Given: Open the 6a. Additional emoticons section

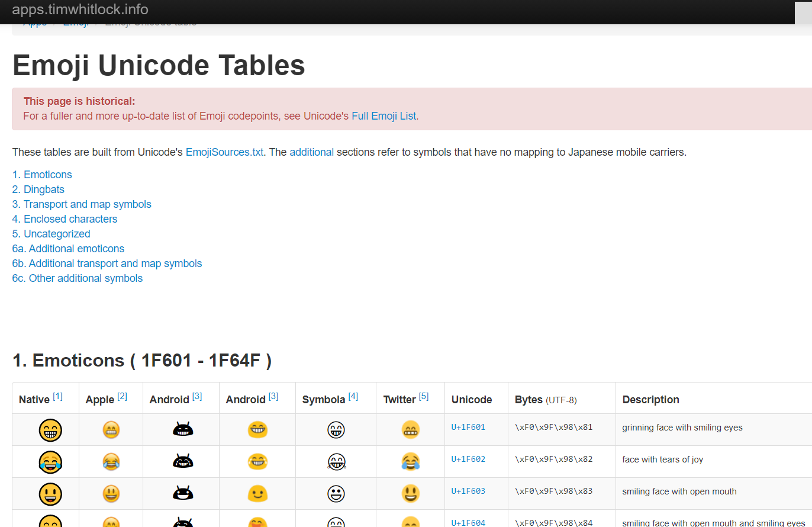Looking at the screenshot, I should coord(68,248).
